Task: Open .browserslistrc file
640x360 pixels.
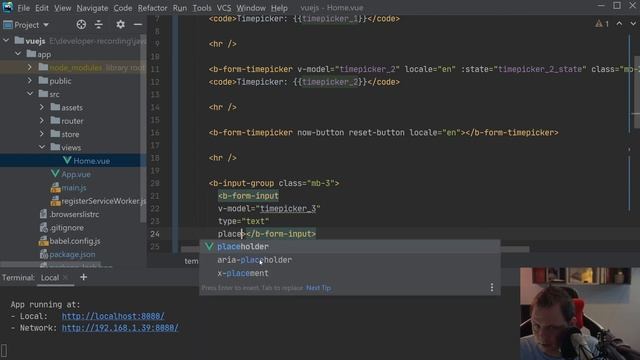Action: click(74, 214)
